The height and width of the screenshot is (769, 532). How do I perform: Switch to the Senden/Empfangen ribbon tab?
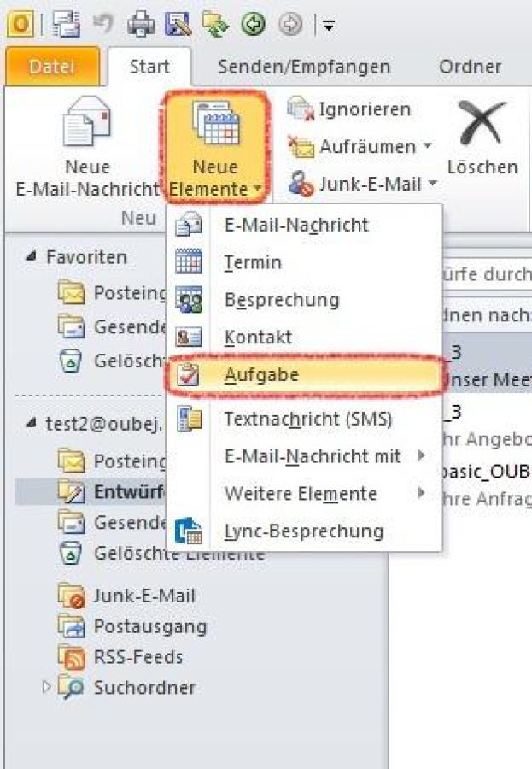(x=304, y=67)
